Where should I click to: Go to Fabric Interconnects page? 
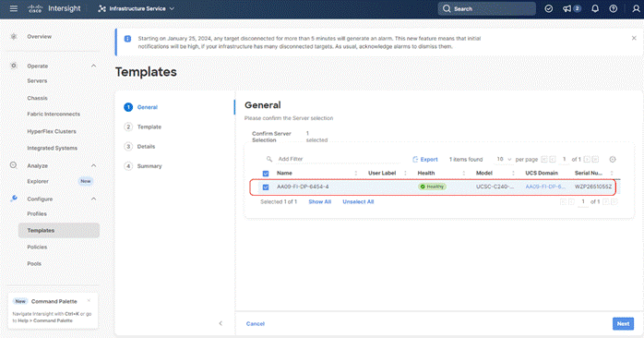pos(54,114)
